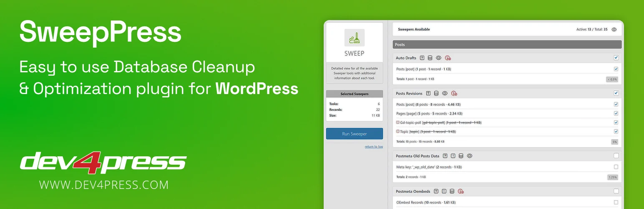Image resolution: width=644 pixels, height=209 pixels.
Task: Click the database icon for Postmeta Old Posts Data
Action: pos(461,156)
